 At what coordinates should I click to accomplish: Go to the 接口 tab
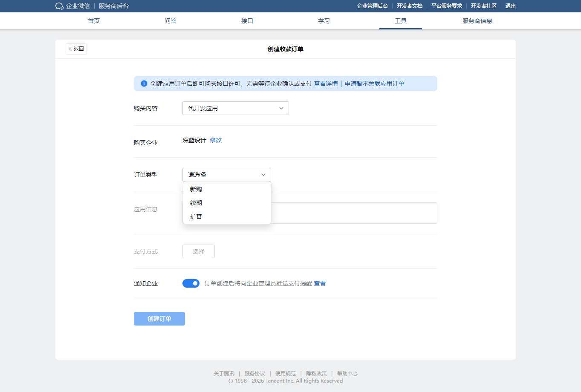click(247, 21)
